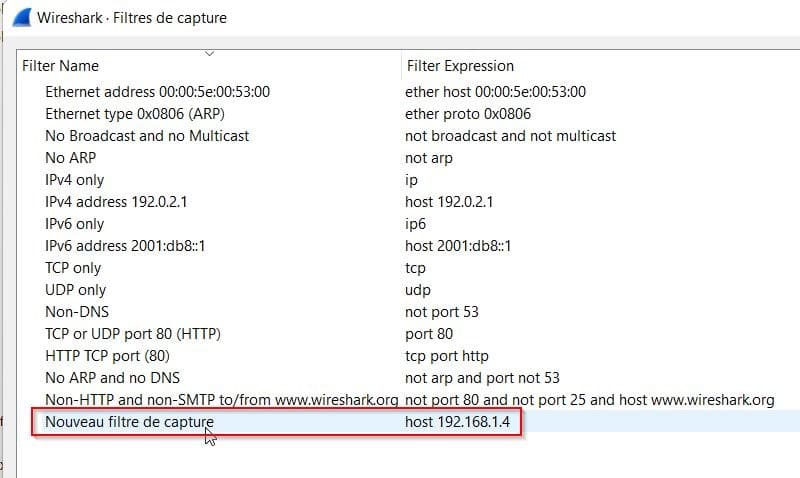Screen dimensions: 800x478
Task: Select the IPv4 address 192.0.2.1 filter
Action: 116,202
